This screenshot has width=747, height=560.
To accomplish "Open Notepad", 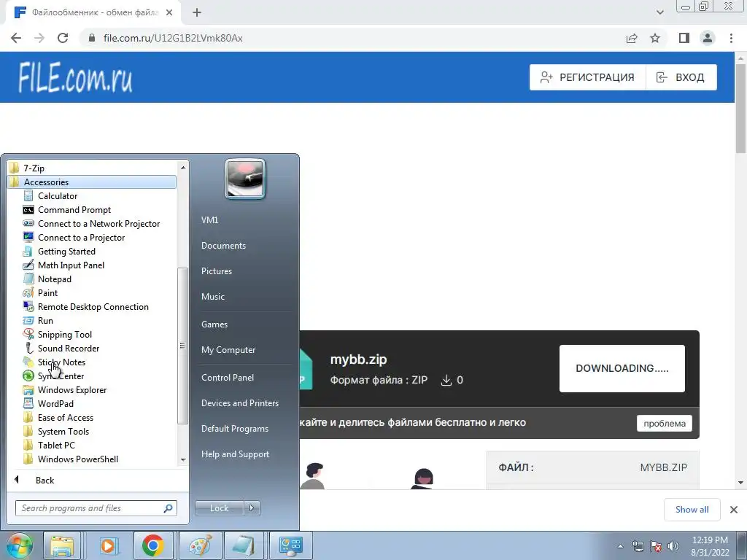I will pyautogui.click(x=54, y=279).
